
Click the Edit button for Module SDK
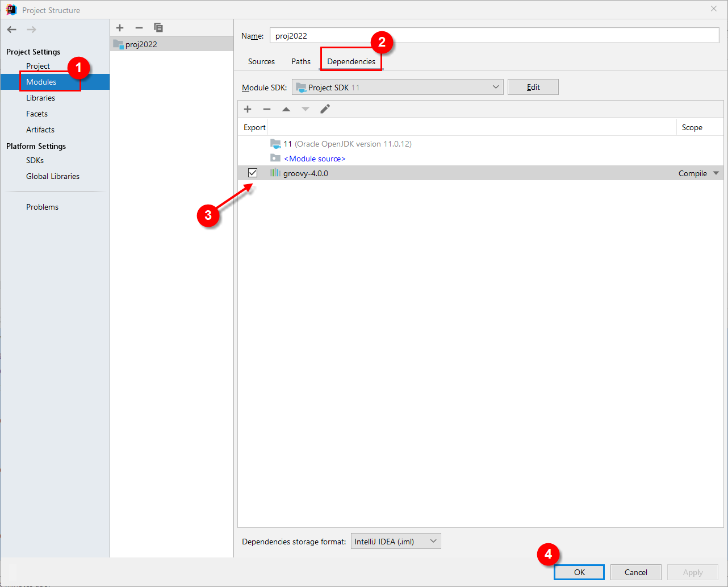click(533, 87)
